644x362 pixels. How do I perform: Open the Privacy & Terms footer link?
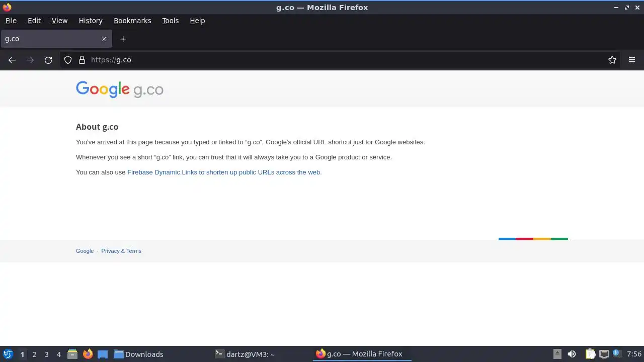click(121, 251)
